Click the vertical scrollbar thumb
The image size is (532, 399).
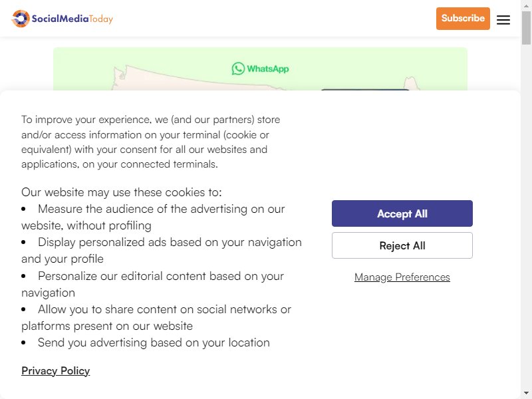(x=526, y=28)
